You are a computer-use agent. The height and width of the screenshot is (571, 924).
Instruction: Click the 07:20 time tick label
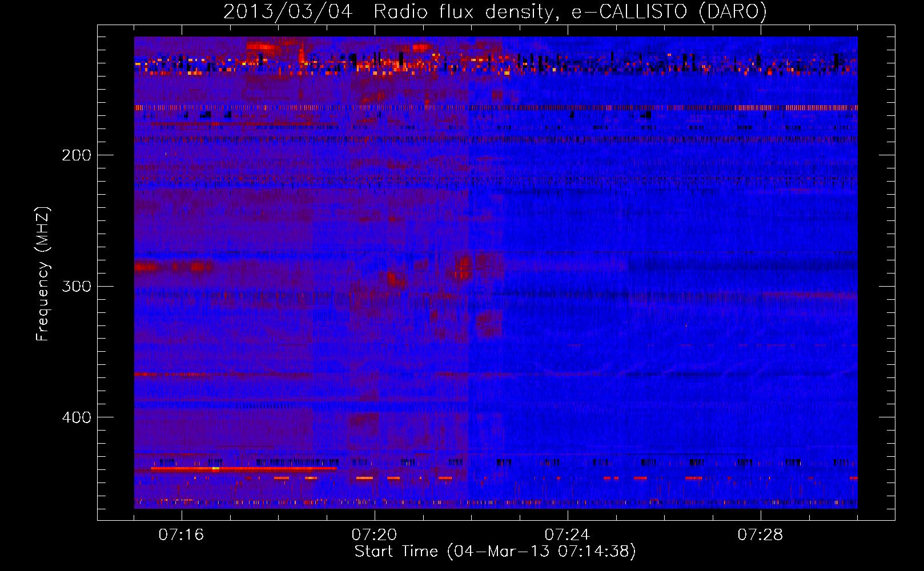374,535
